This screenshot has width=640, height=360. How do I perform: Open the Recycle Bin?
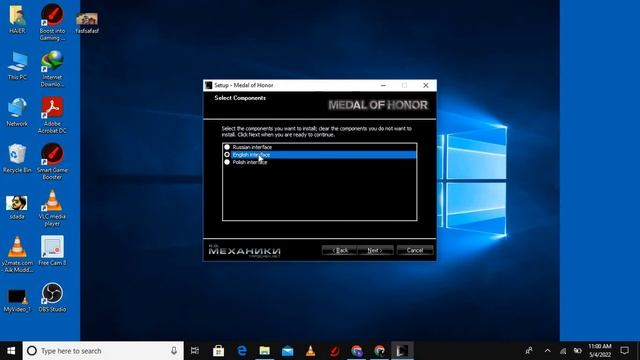pos(17,159)
